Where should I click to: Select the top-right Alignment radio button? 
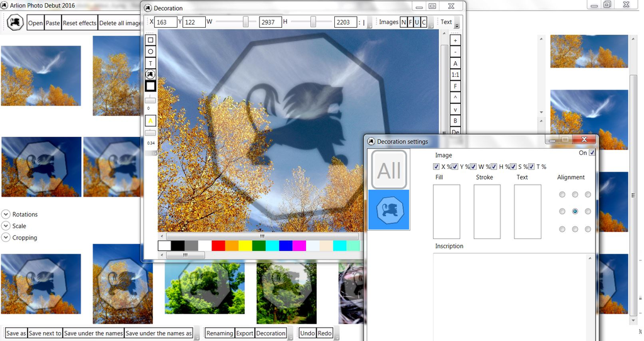pos(588,195)
